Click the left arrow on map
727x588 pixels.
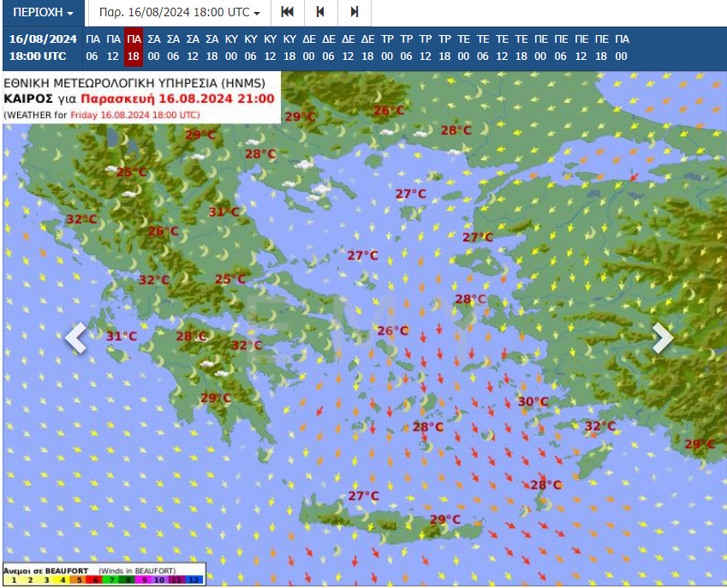[x=75, y=338]
